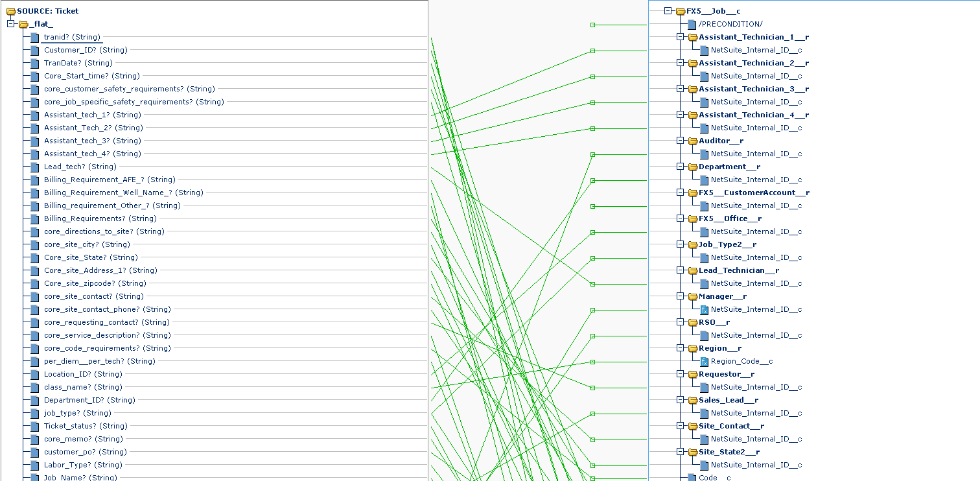
Task: Click the mapping connector for /PRECONDITION/
Action: (592, 25)
